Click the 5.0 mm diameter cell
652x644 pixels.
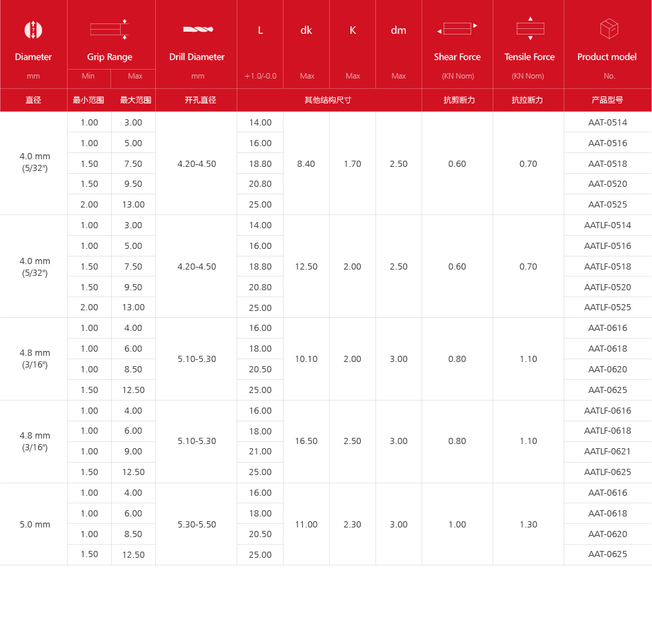[x=34, y=525]
